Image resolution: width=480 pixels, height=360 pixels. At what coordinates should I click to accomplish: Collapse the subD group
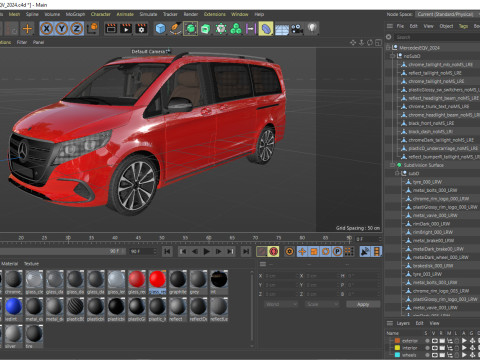coord(397,173)
